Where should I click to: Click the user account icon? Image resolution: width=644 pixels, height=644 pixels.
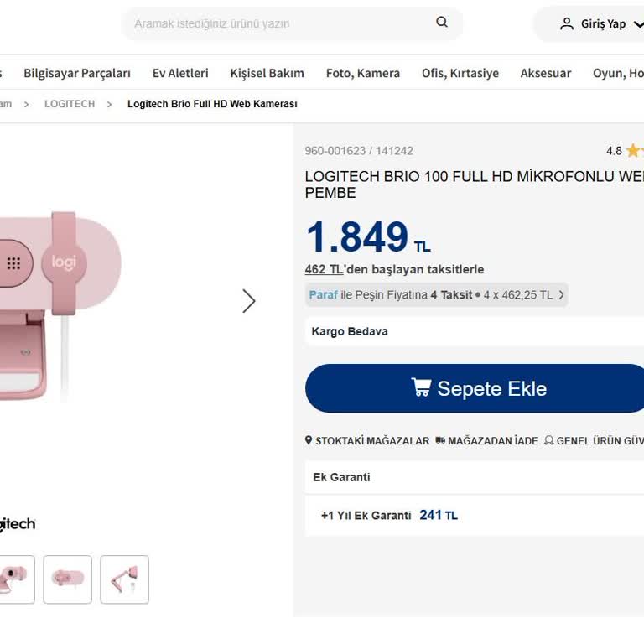[567, 23]
